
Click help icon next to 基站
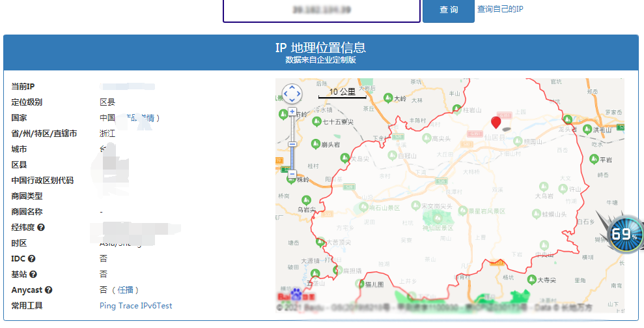(x=33, y=275)
